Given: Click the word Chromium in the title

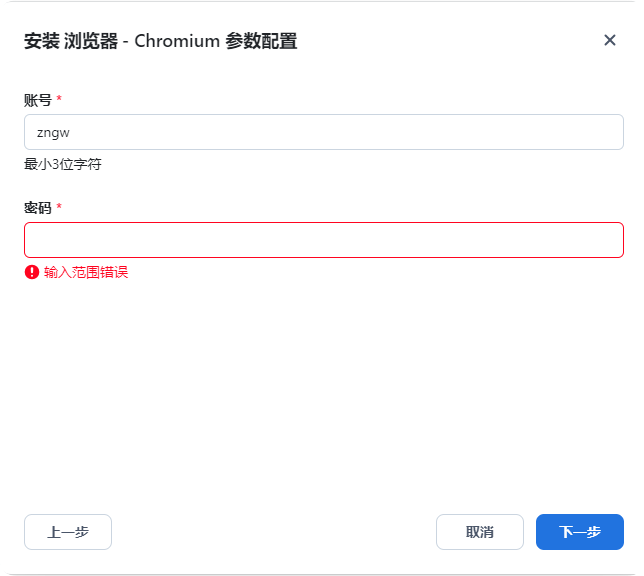Looking at the screenshot, I should coord(176,41).
